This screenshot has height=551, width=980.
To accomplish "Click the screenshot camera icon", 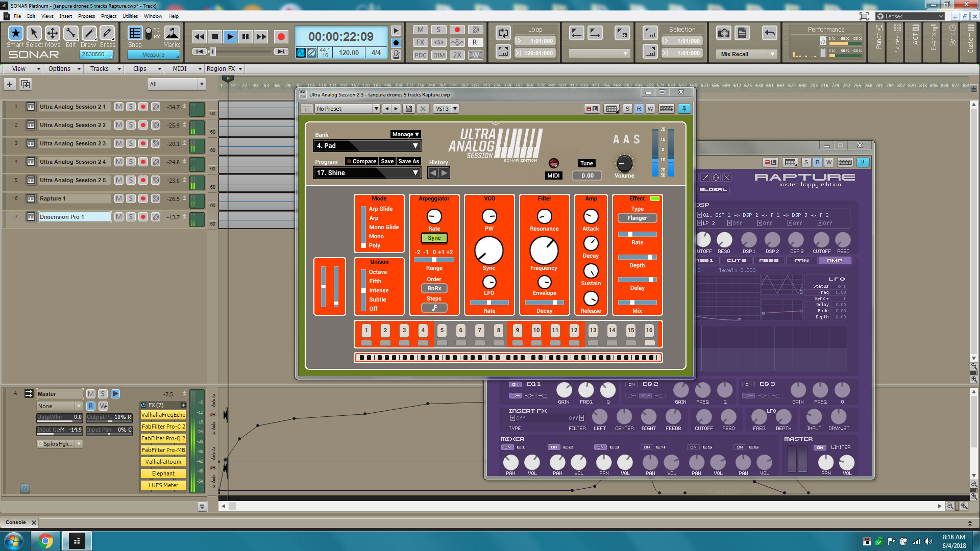I will click(723, 34).
